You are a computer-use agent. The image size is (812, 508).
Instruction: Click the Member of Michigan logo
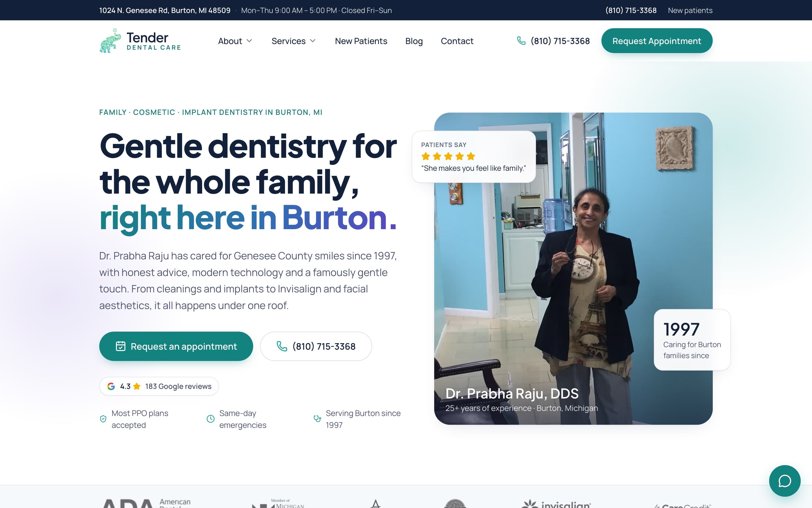point(278,503)
